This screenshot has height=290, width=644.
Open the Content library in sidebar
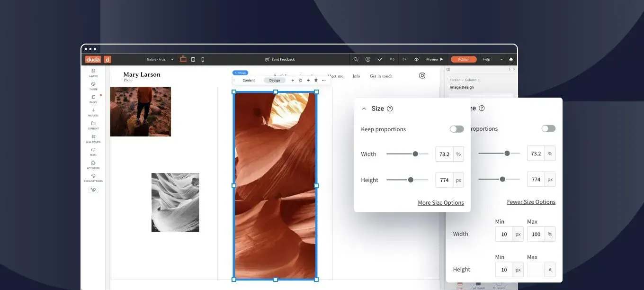coord(93,125)
